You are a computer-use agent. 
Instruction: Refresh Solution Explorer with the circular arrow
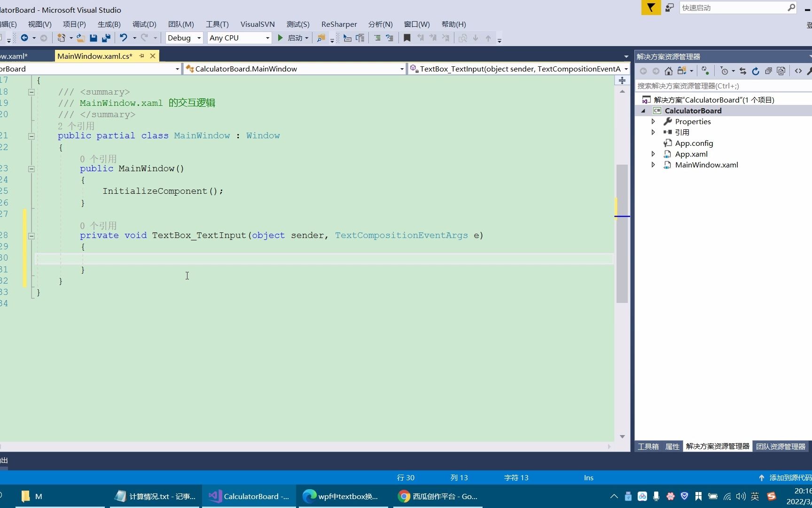pyautogui.click(x=756, y=71)
